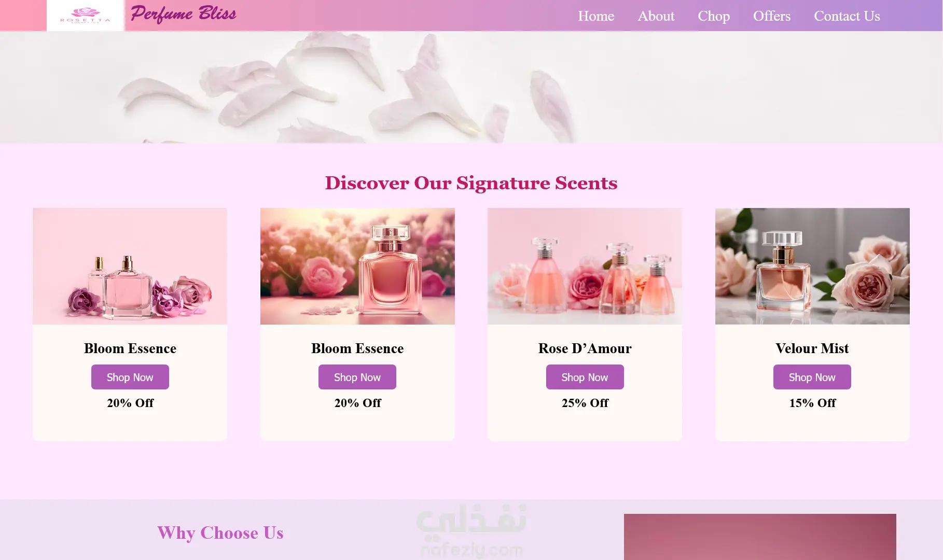Select the Why Choose Us heading
Image resolution: width=943 pixels, height=560 pixels.
[220, 533]
